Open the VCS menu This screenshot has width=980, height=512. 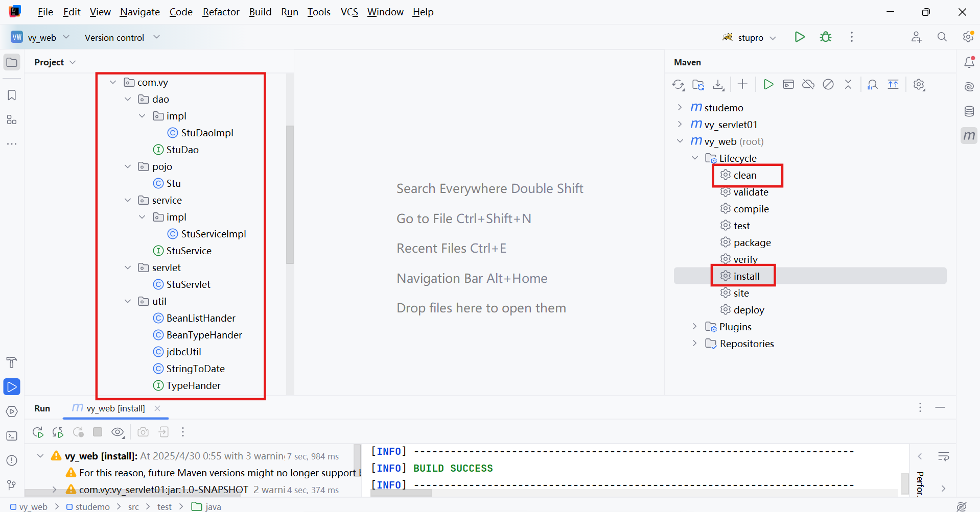[349, 12]
